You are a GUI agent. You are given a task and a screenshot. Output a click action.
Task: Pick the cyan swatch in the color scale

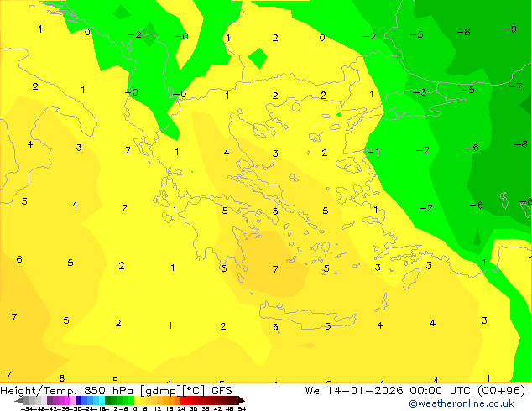102,400
